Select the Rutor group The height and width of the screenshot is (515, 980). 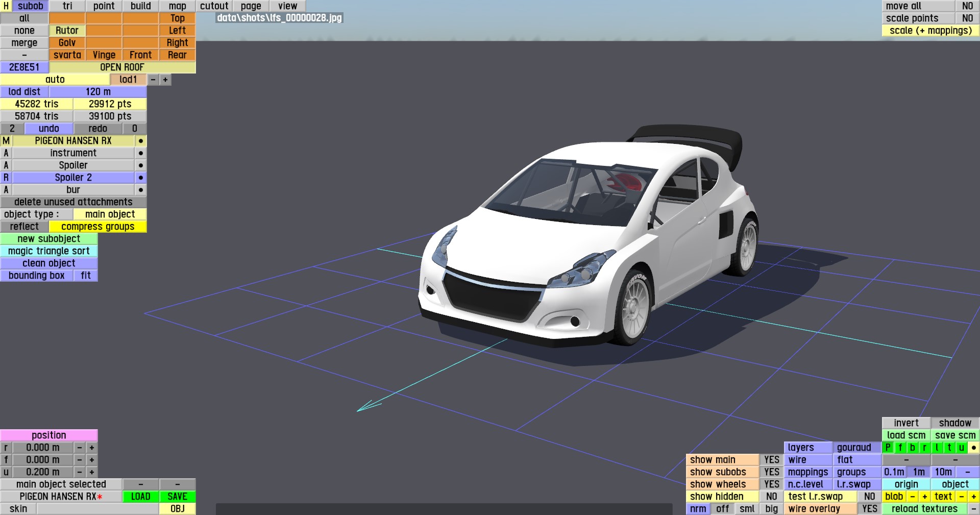[x=67, y=31]
